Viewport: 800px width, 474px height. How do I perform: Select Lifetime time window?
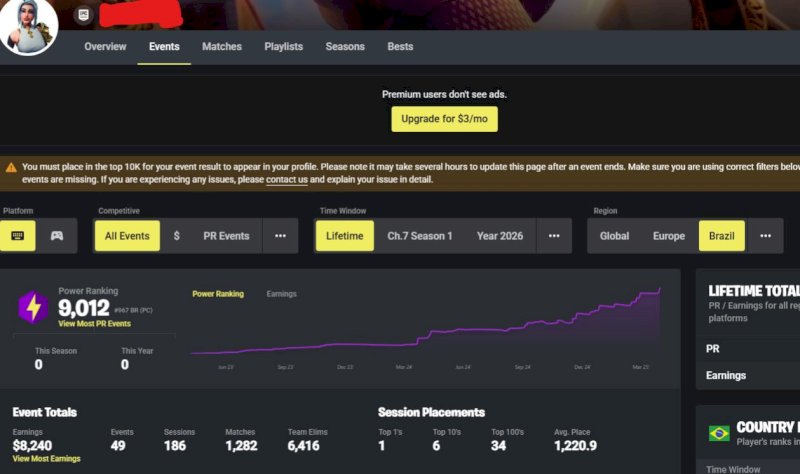(x=345, y=236)
